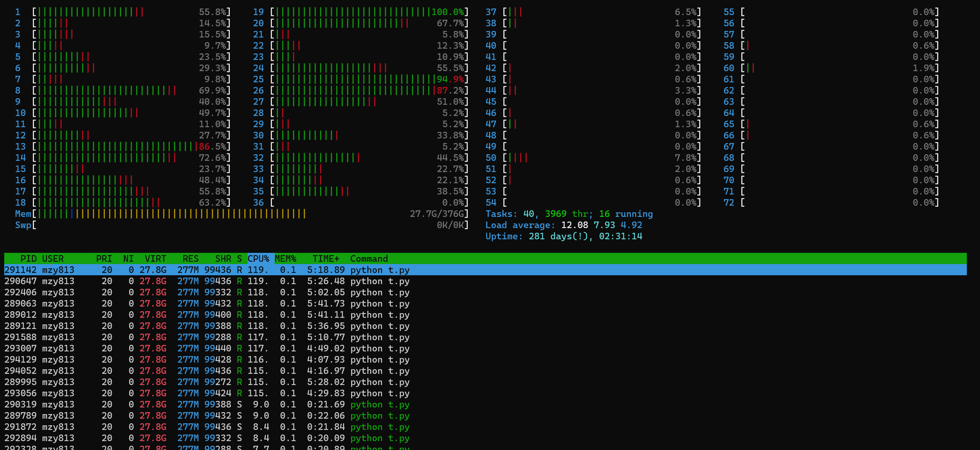
Task: Select sleeping process PID 290319
Action: click(207, 404)
